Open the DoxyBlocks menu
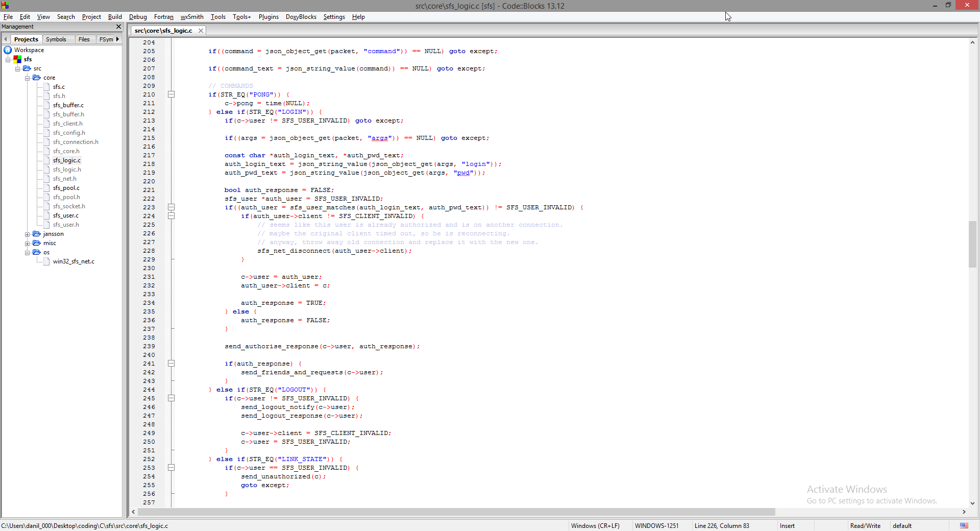Viewport: 980px width, 531px height. pos(301,17)
